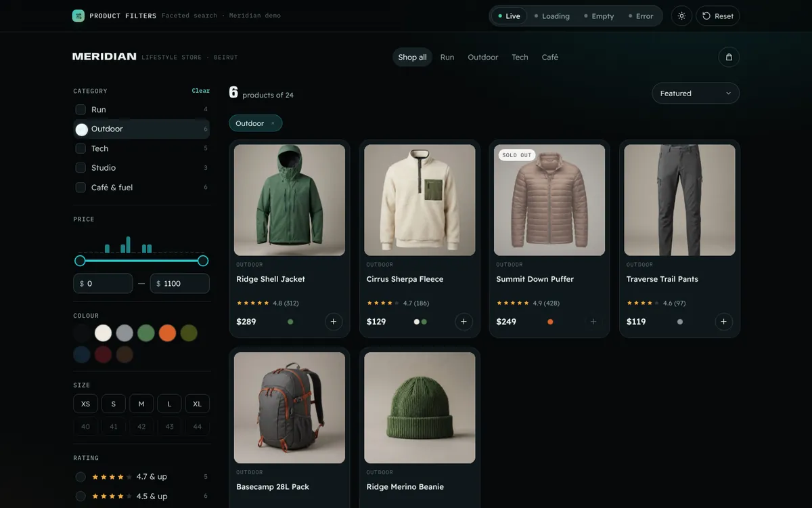This screenshot has width=812, height=508.
Task: Open the Featured sort dropdown
Action: coord(696,93)
